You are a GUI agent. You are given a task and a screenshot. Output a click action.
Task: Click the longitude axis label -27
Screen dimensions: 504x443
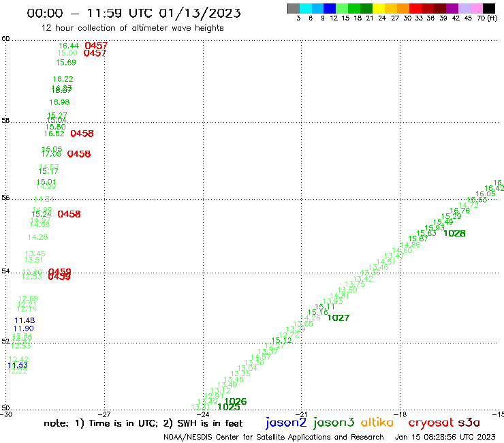[105, 414]
